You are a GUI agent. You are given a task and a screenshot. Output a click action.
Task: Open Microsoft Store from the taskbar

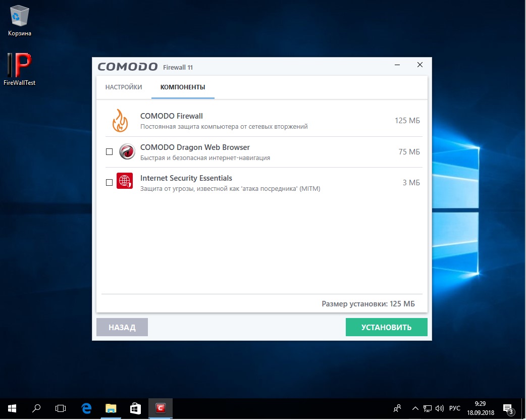(x=135, y=408)
